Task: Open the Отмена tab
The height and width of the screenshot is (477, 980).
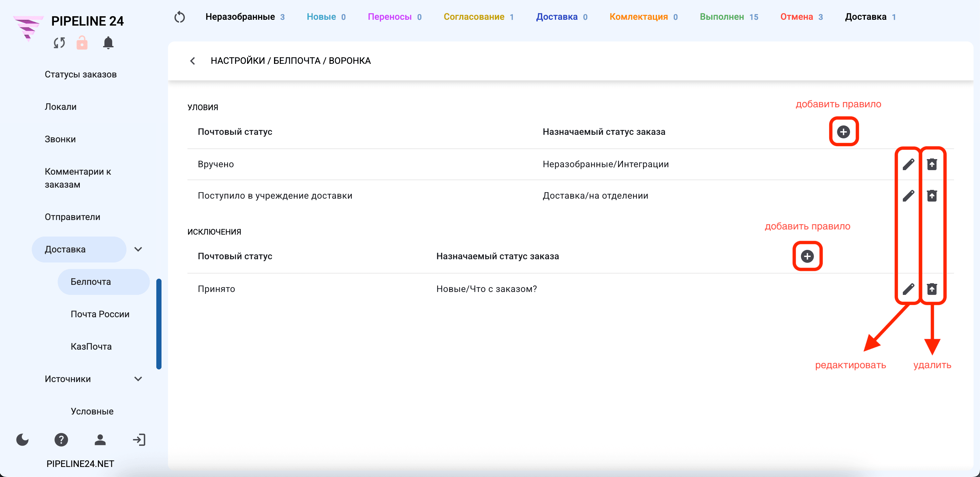Action: (802, 17)
